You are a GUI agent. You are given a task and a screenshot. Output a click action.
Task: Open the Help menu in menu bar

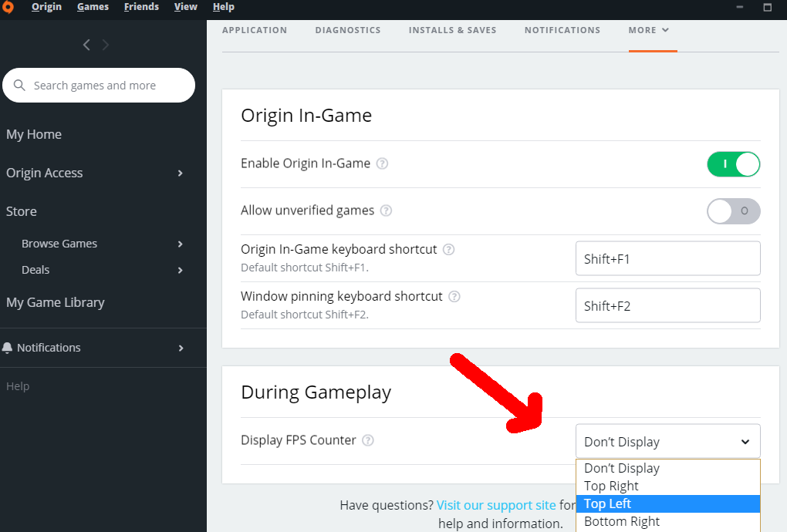coord(223,7)
